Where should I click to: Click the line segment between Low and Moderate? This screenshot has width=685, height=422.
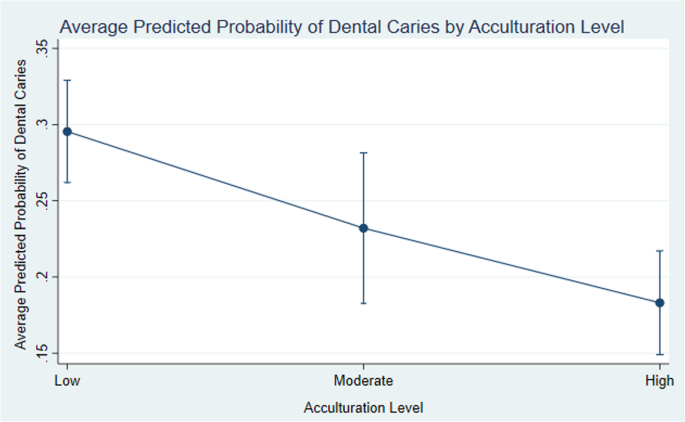216,180
